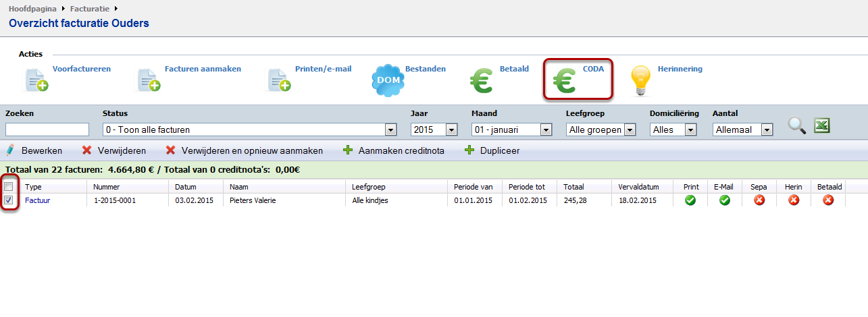This screenshot has width=868, height=317.
Task: Open the blue DOM Bestanden icon
Action: pos(388,80)
